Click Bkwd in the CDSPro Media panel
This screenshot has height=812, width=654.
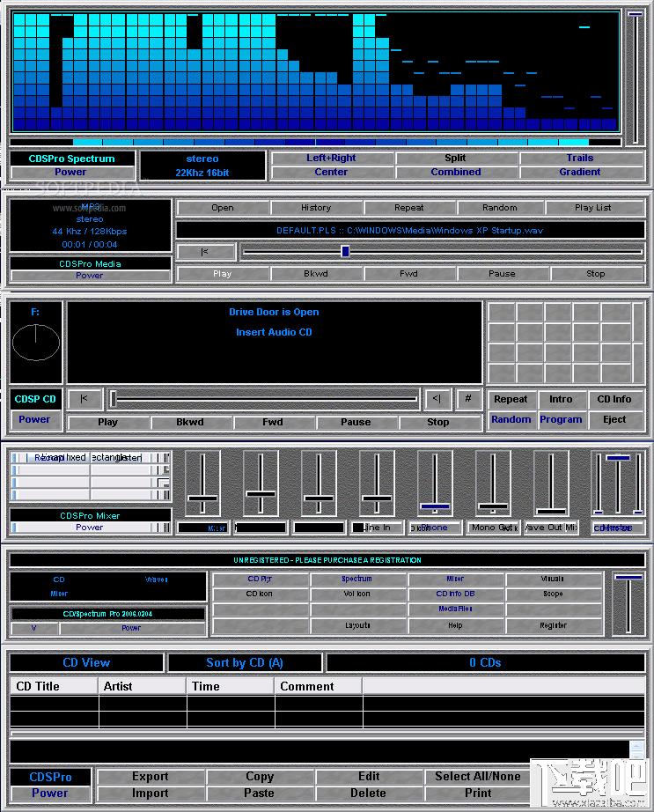pos(316,273)
